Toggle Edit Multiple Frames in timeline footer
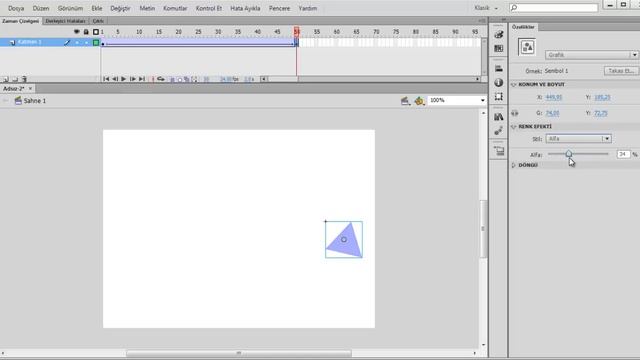 (x=187, y=80)
